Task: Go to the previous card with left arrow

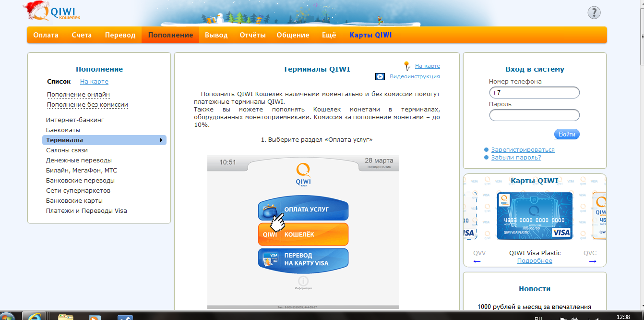Action: (477, 261)
